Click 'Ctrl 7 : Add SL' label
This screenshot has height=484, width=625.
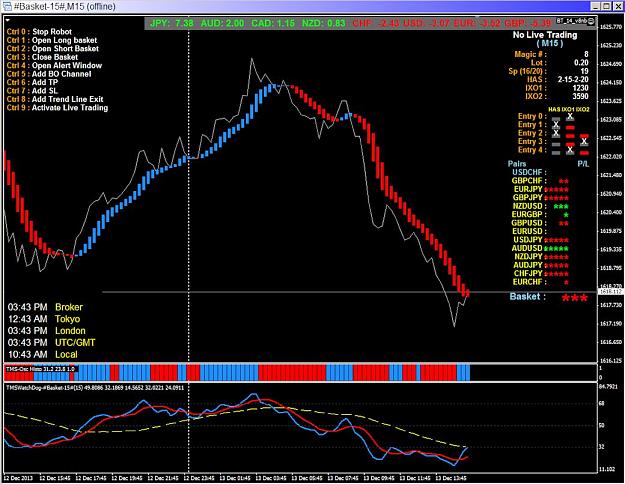pos(32,91)
